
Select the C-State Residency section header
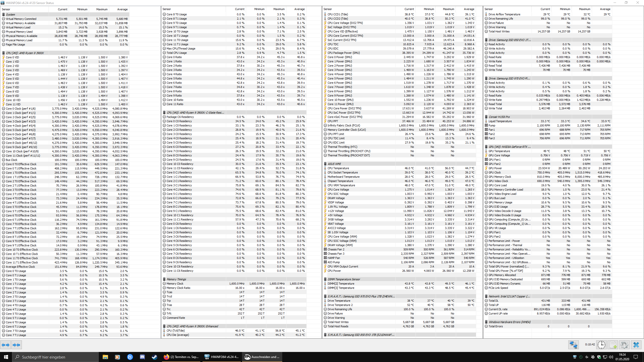(234, 113)
